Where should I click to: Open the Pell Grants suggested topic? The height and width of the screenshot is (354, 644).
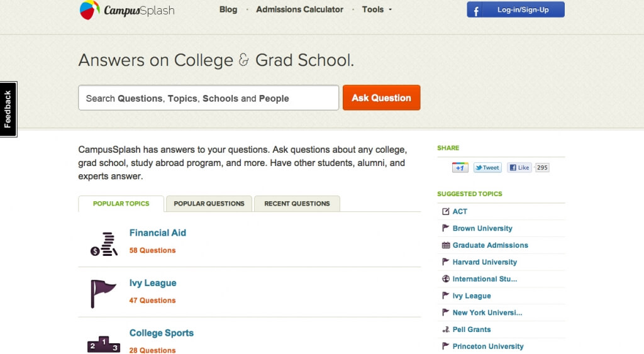pos(472,329)
